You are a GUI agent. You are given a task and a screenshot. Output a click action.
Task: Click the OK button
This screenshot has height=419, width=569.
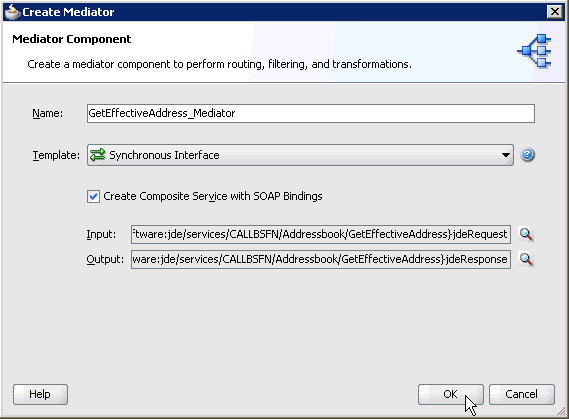pyautogui.click(x=451, y=394)
